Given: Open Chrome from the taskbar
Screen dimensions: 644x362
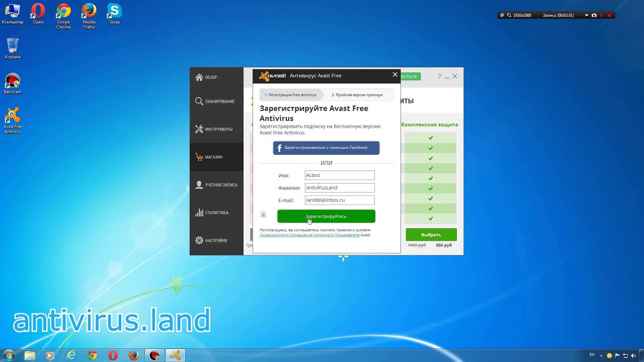Looking at the screenshot, I should click(92, 355).
